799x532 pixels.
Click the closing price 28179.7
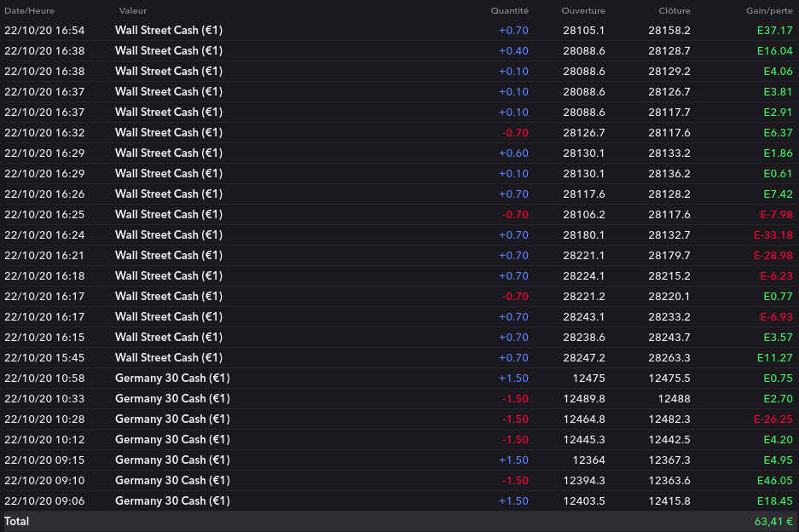669,256
